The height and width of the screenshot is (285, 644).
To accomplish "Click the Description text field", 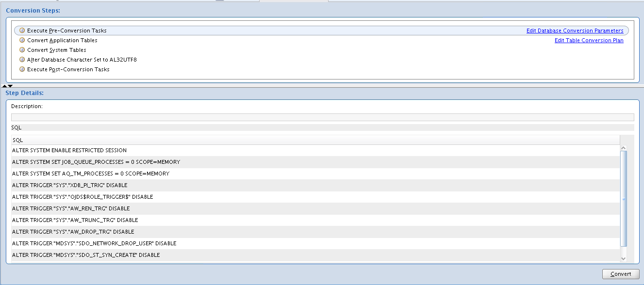I will (322, 117).
